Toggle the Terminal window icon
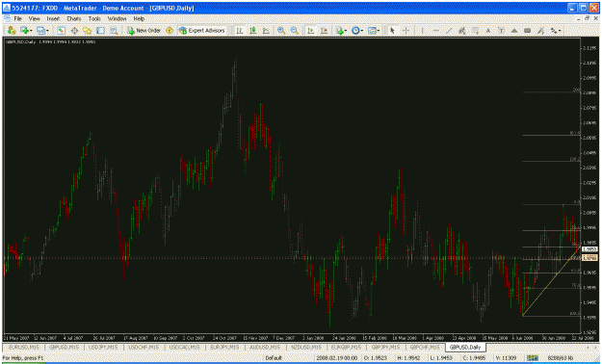 pos(100,31)
